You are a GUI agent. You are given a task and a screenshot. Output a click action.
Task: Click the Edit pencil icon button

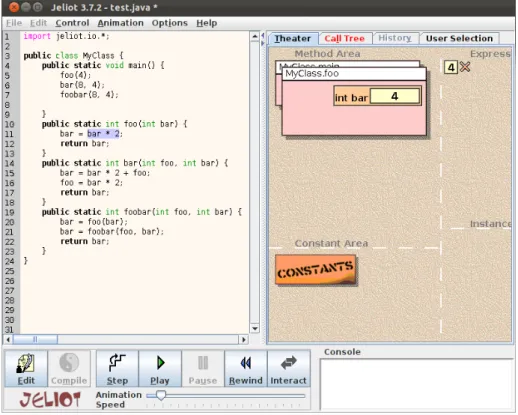26,369
